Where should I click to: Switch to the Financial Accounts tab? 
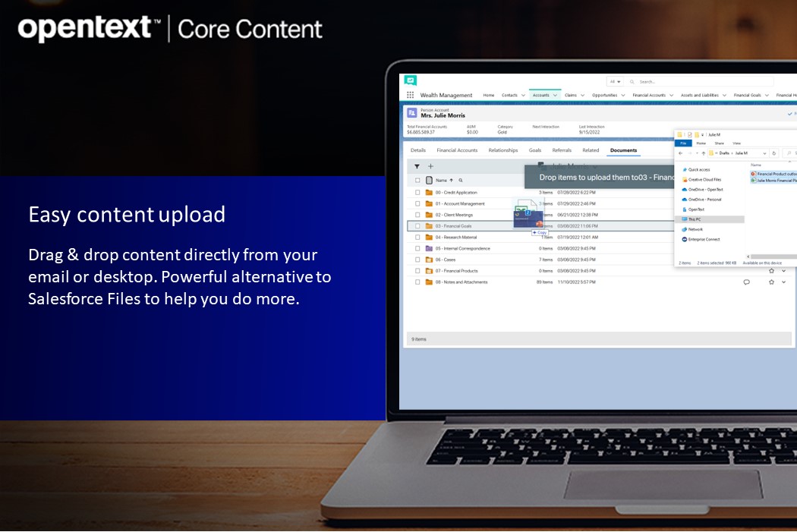457,150
